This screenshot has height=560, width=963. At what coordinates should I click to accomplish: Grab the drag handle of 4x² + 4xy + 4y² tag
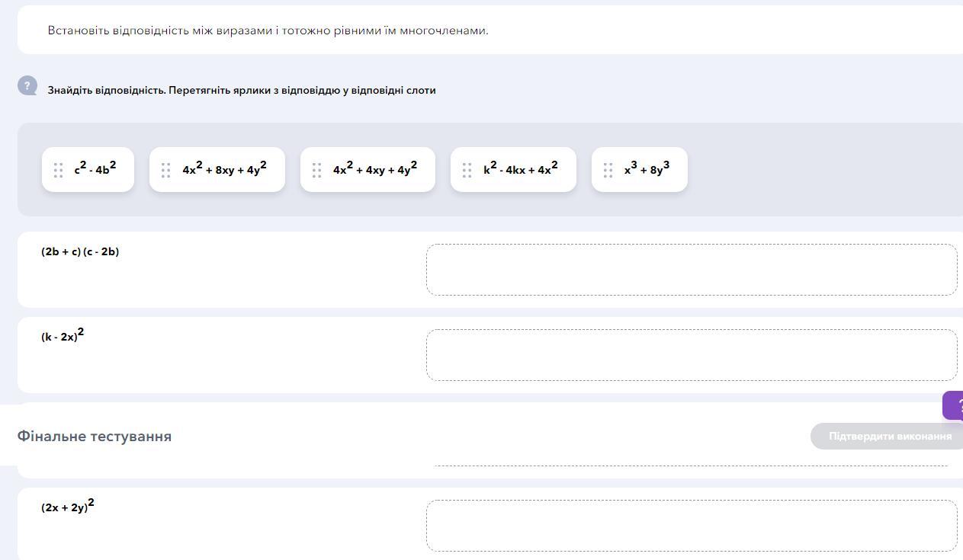[x=316, y=170]
